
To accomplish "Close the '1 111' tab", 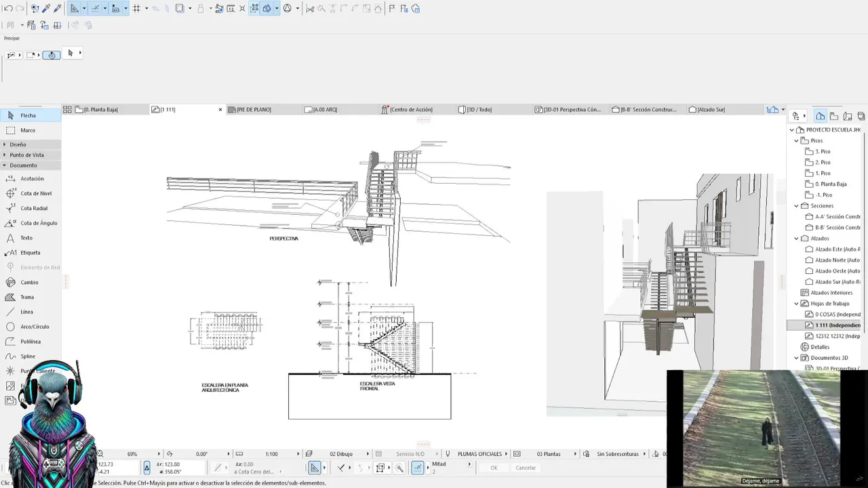I will (220, 109).
